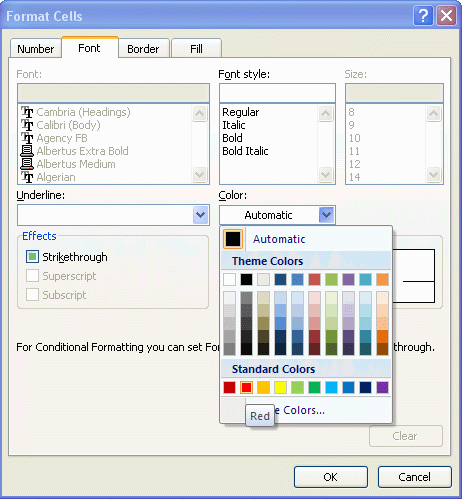Click font list scroll up arrow

click(199, 113)
